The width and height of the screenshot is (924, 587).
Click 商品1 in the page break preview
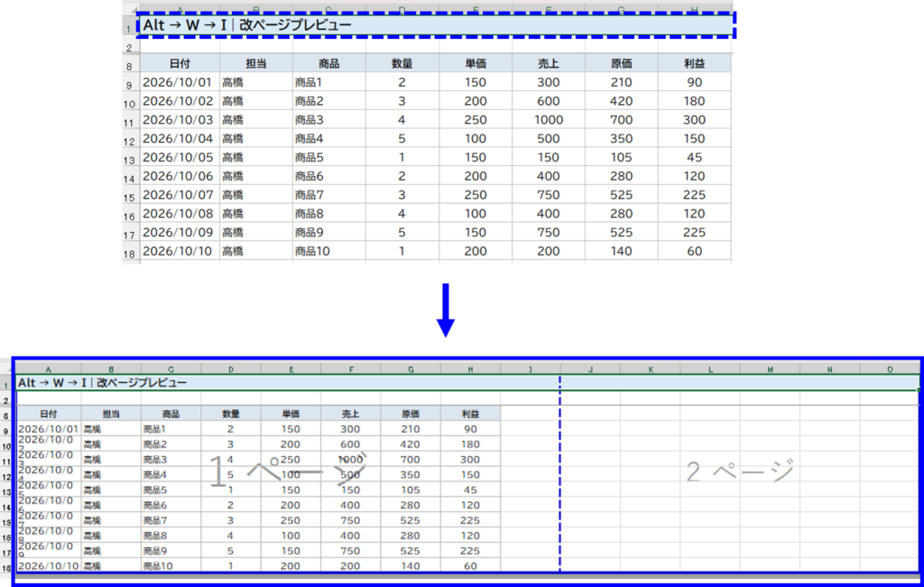171,430
